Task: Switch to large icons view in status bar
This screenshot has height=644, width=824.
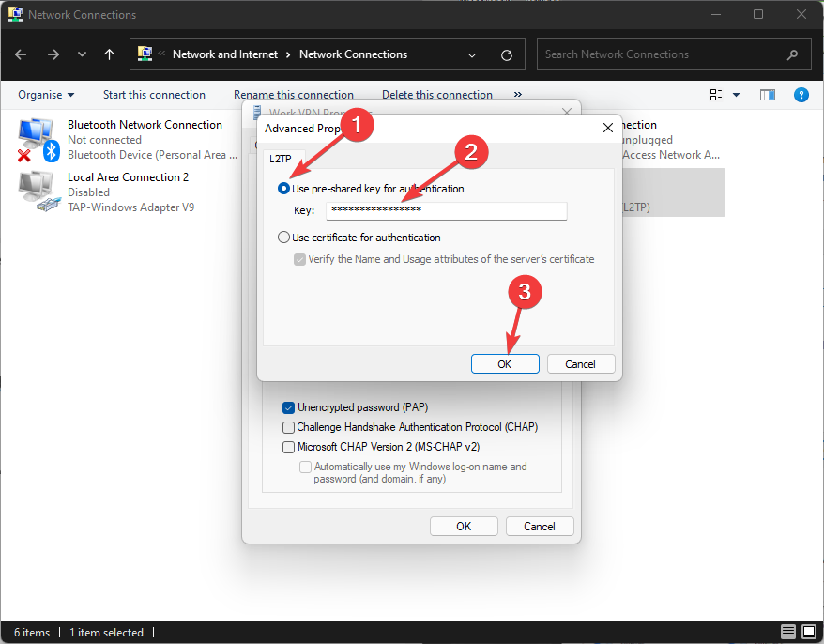Action: tap(807, 632)
